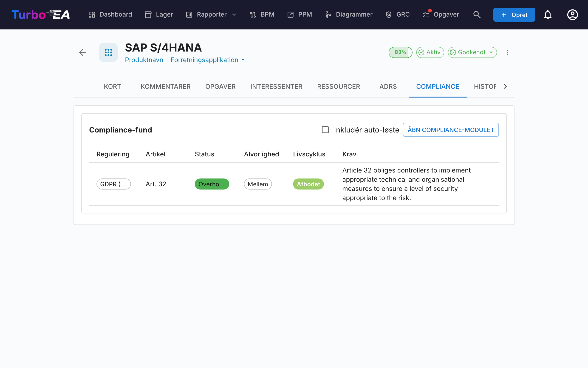Click the search magnifier icon

[x=477, y=14]
